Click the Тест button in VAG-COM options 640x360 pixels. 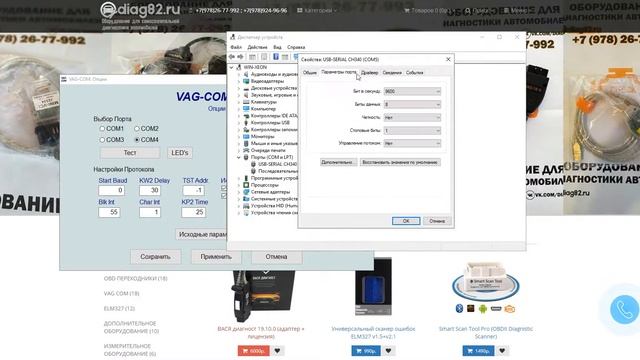[130, 153]
